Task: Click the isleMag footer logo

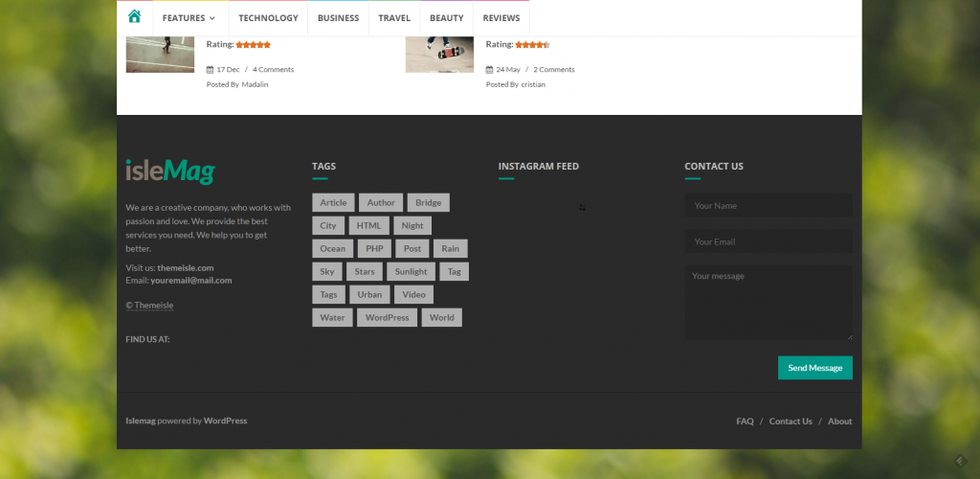Action: tap(170, 171)
